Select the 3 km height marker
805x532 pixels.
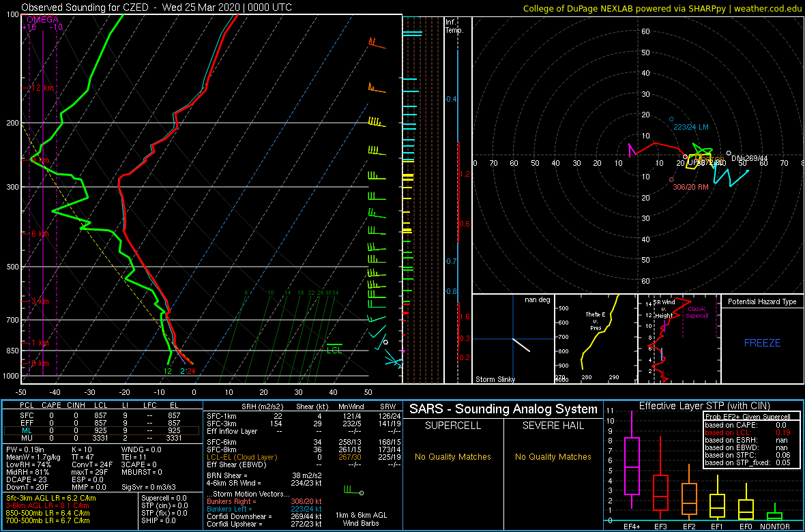point(40,301)
